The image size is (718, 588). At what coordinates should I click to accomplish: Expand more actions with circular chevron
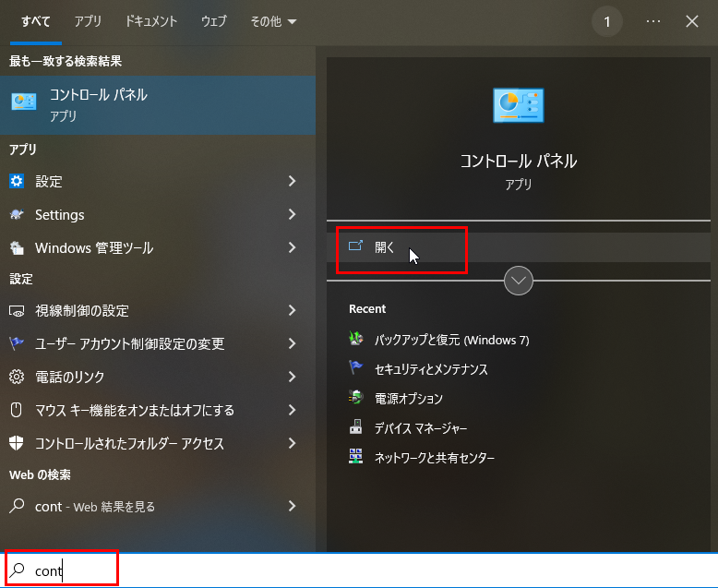click(519, 281)
